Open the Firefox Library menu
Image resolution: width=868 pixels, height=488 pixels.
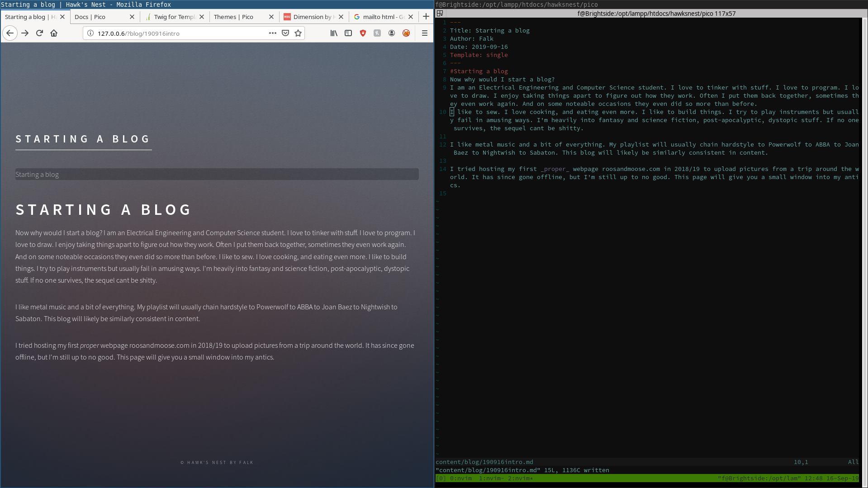[x=334, y=33]
